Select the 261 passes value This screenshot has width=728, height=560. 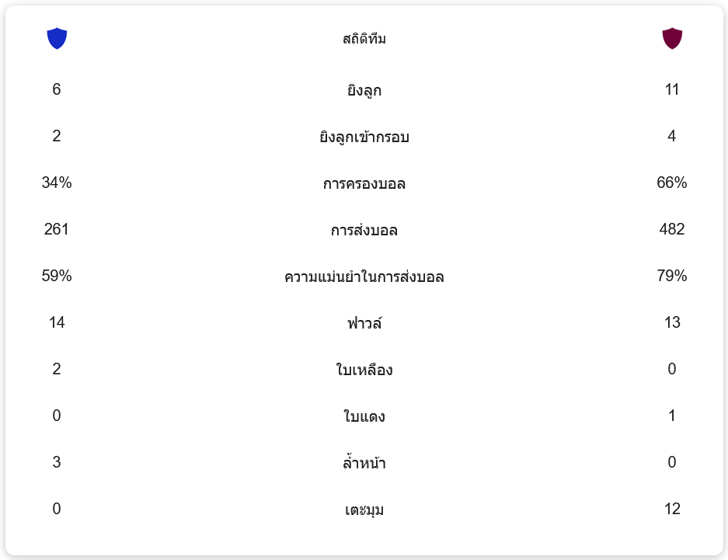[x=57, y=229]
